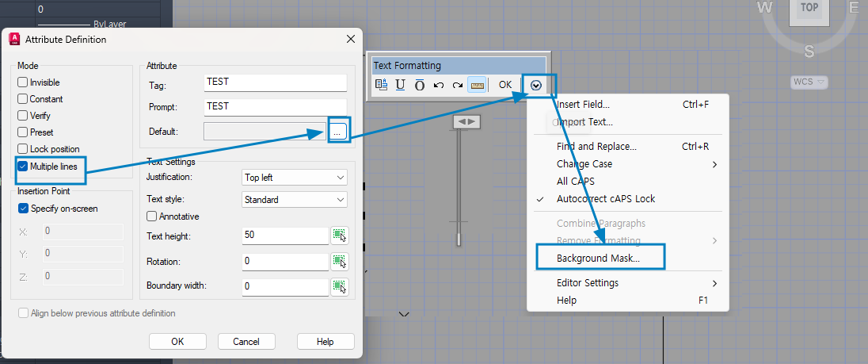This screenshot has width=868, height=364.
Task: Click OK in the Attribute Definition dialog
Action: pos(177,341)
